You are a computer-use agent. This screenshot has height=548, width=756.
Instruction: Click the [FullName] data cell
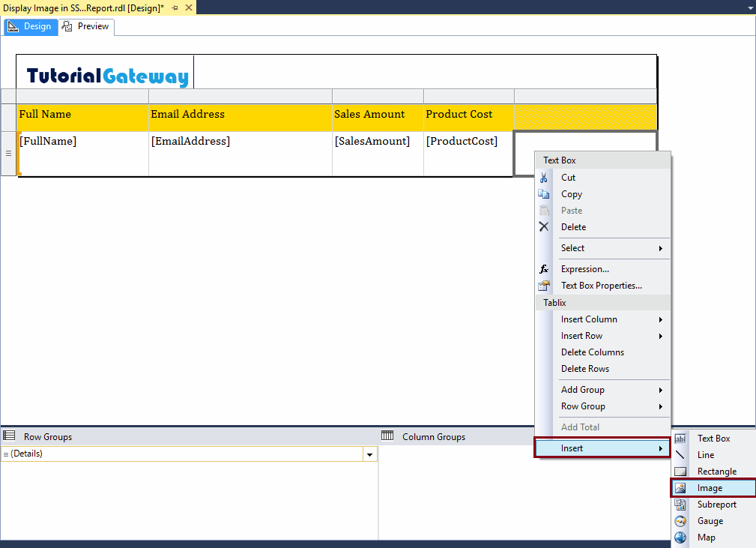48,141
